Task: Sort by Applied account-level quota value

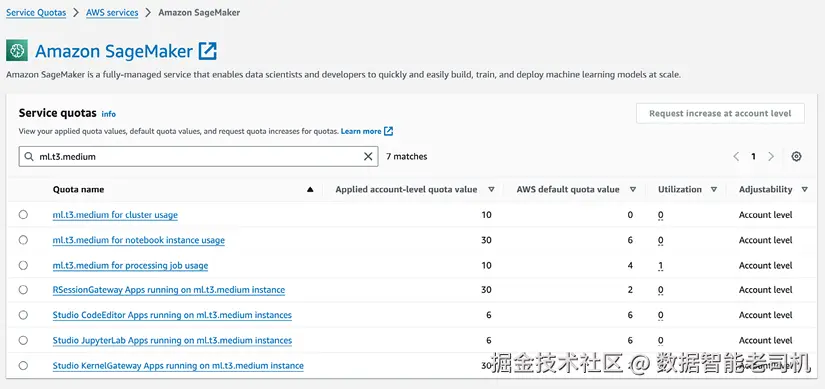Action: [x=491, y=189]
